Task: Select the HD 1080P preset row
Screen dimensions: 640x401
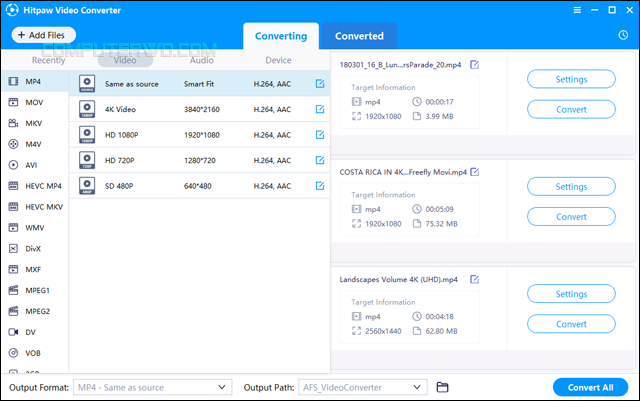Action: 199,135
